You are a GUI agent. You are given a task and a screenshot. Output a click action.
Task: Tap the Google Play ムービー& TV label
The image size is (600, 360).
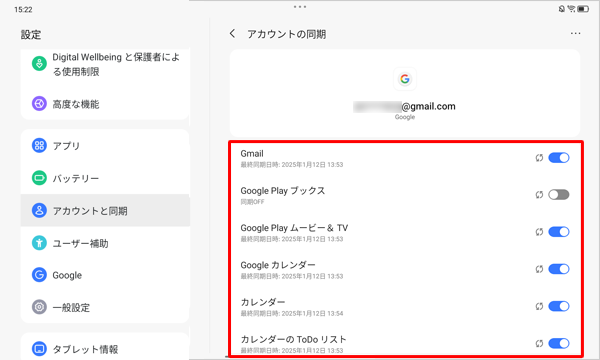coord(294,228)
